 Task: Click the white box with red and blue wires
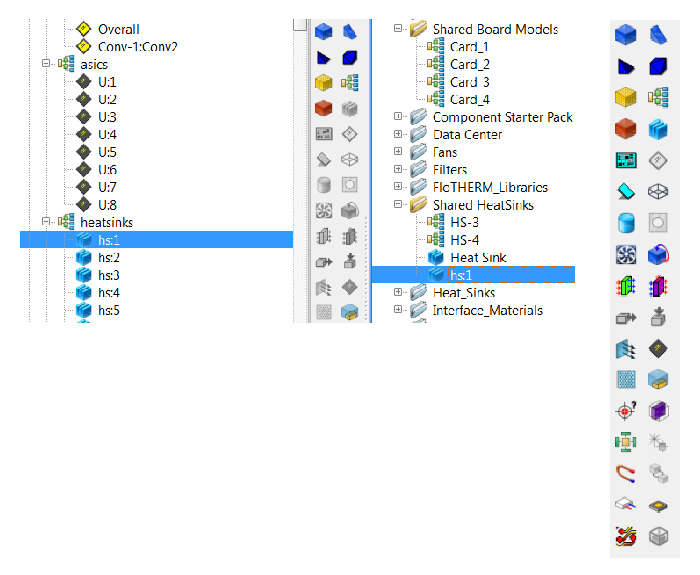[625, 505]
